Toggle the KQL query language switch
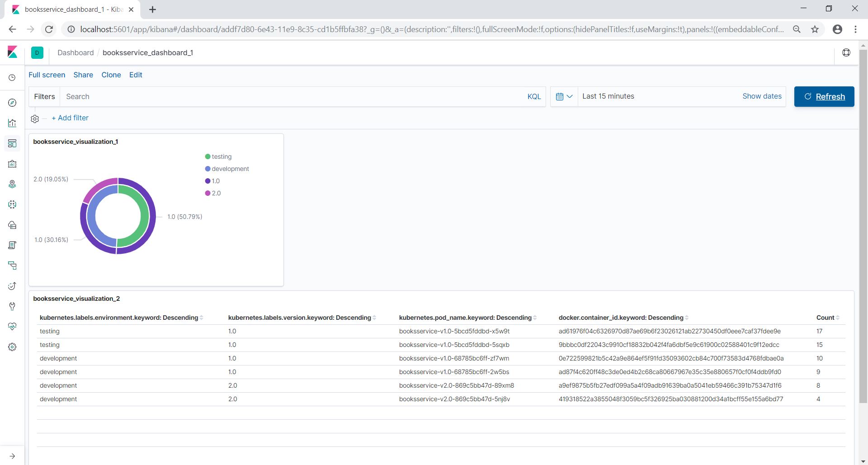868x465 pixels. pos(534,96)
